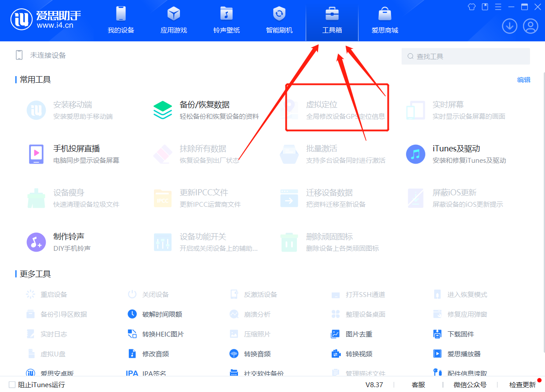Launch 爱思播放器 icon
Image resolution: width=545 pixels, height=392 pixels.
coord(437,354)
